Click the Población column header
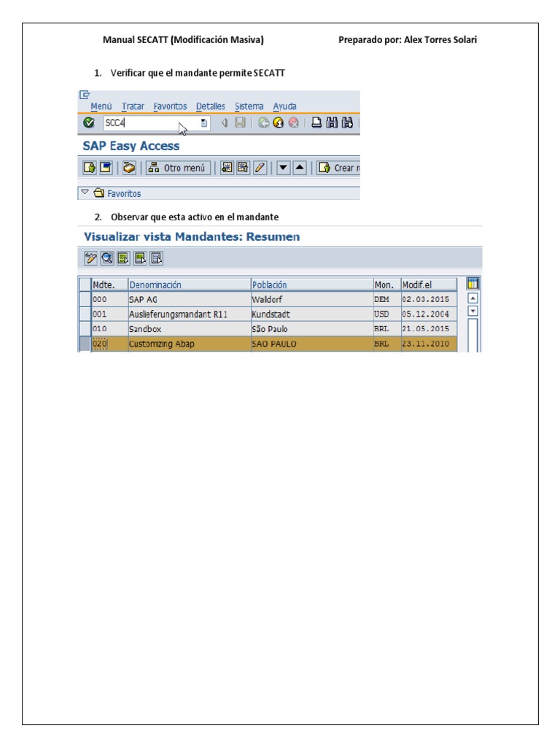This screenshot has height=747, width=560. tap(312, 285)
